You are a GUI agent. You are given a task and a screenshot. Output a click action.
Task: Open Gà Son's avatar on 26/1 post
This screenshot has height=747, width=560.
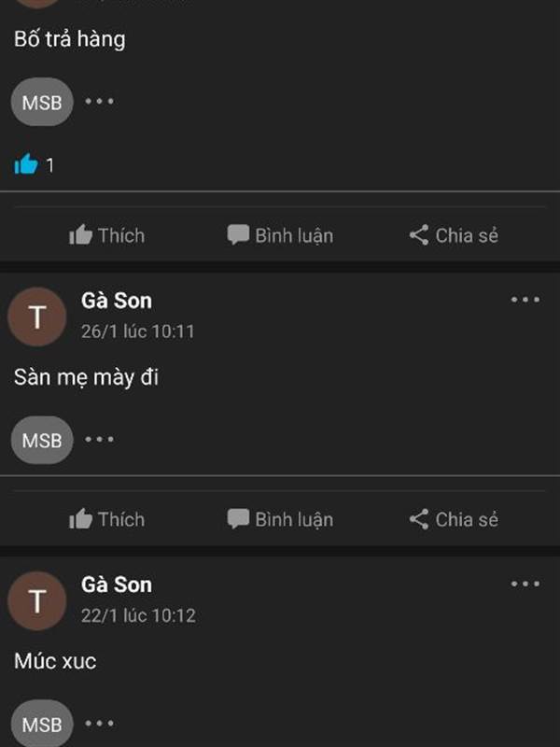(37, 317)
